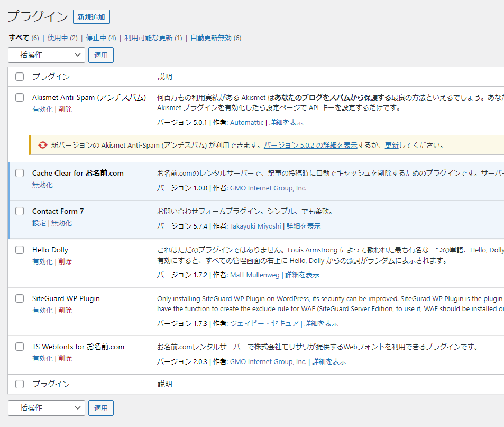504x427 pixels.
Task: Click the プラグイン column header at top
Action: [51, 77]
